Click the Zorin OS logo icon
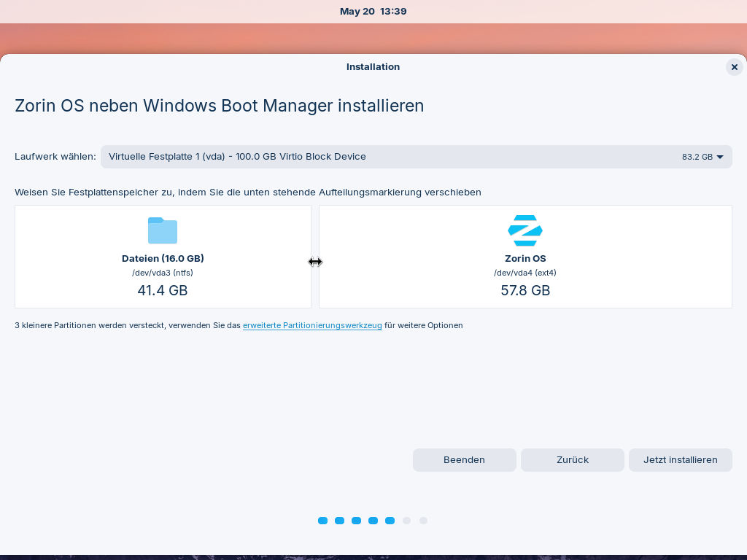The height and width of the screenshot is (560, 747). [525, 230]
